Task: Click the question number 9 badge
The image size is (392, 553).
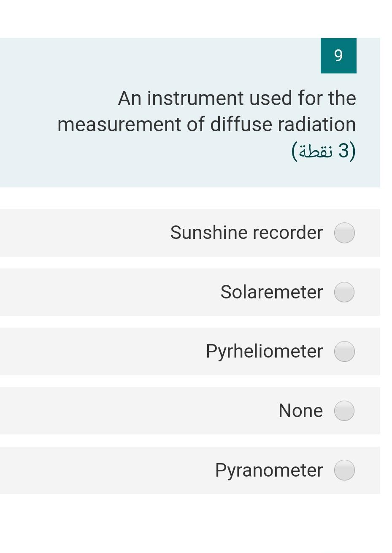Action: pyautogui.click(x=338, y=55)
